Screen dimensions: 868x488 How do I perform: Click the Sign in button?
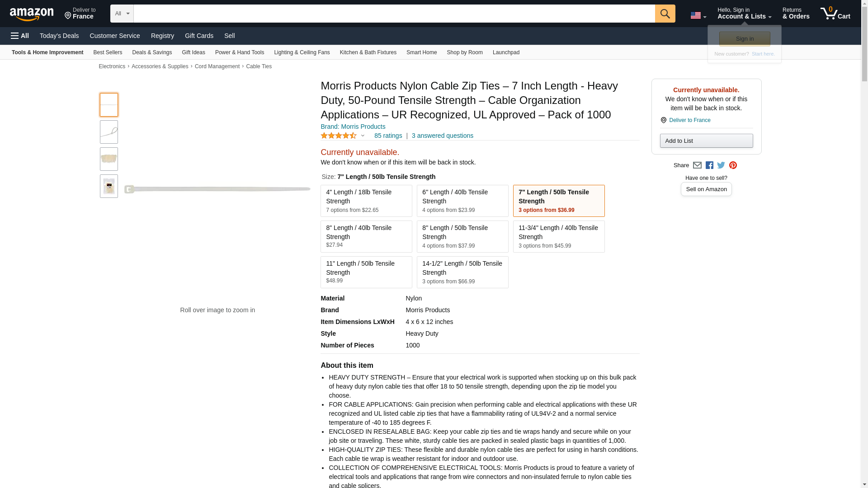(744, 39)
